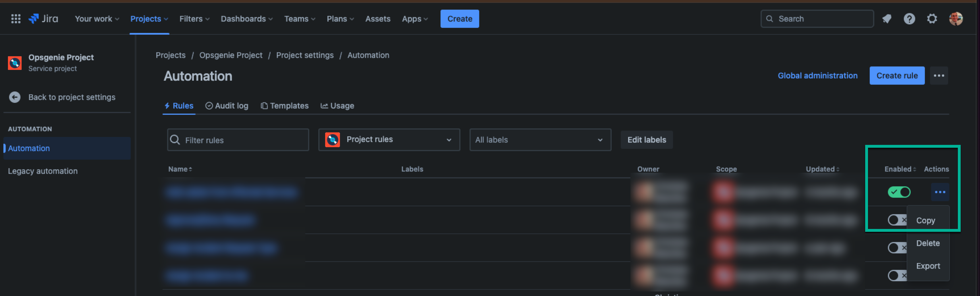
Task: Open the All labels dropdown
Action: [x=540, y=140]
